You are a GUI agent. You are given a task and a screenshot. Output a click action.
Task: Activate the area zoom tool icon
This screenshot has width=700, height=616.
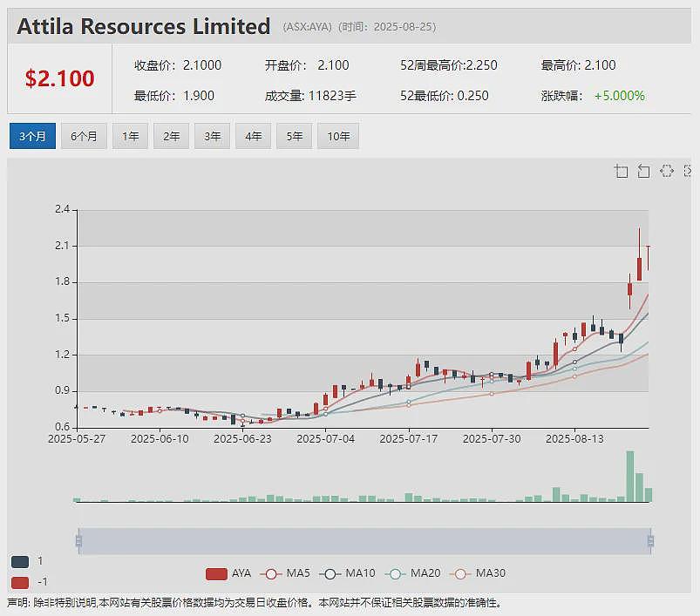coord(621,171)
